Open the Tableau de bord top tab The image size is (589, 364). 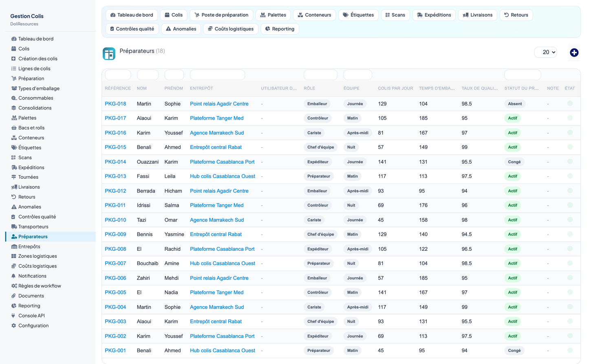click(132, 15)
